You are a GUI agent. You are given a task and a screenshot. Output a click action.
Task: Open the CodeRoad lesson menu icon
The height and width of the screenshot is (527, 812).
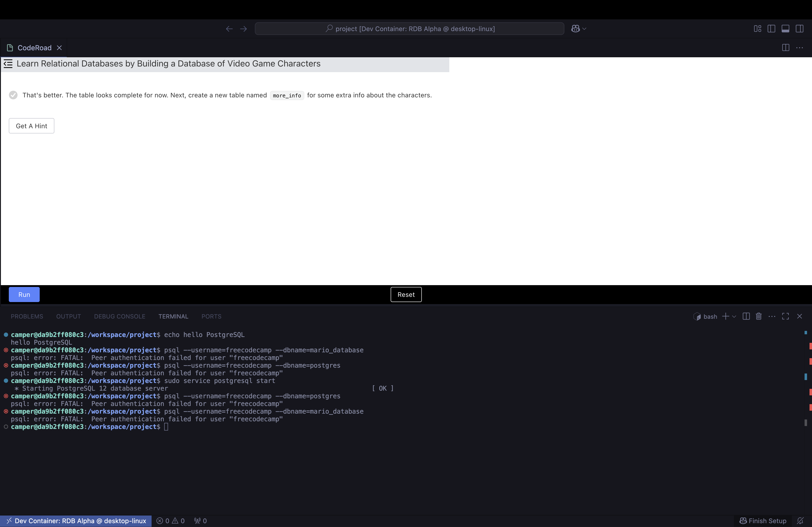tap(8, 64)
